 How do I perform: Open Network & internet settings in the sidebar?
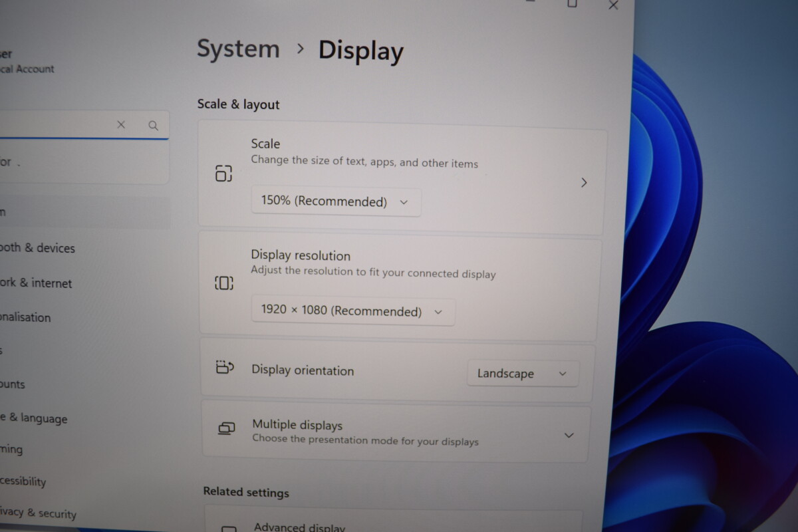coord(36,283)
